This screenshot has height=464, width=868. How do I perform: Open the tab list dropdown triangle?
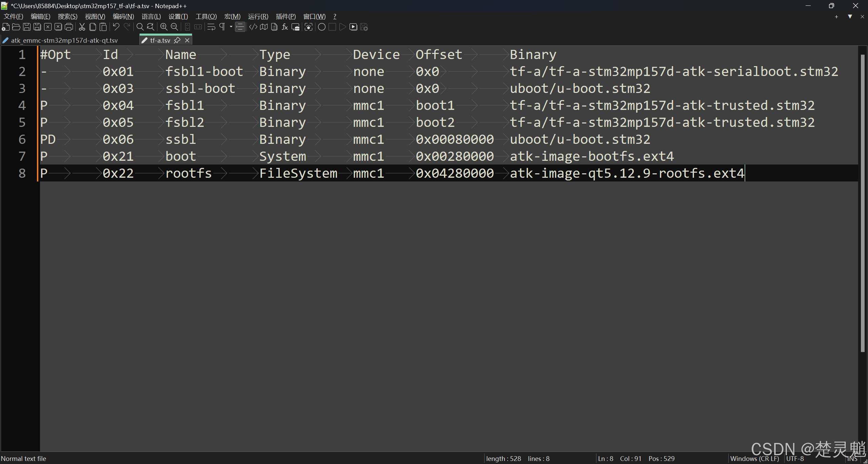click(x=850, y=16)
